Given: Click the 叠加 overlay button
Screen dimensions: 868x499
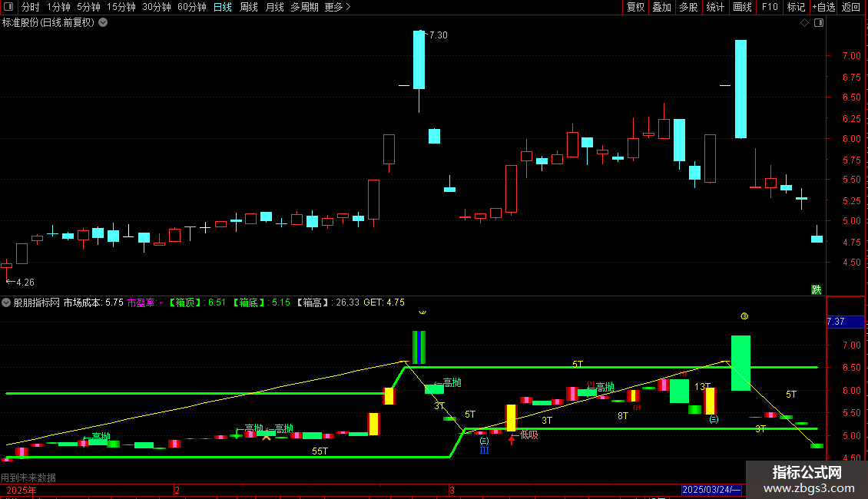Looking at the screenshot, I should pos(661,7).
